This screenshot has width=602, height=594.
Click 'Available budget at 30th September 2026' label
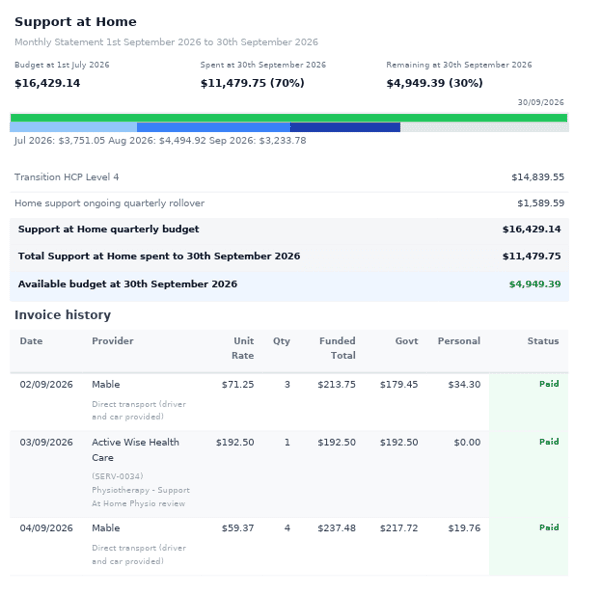127,284
